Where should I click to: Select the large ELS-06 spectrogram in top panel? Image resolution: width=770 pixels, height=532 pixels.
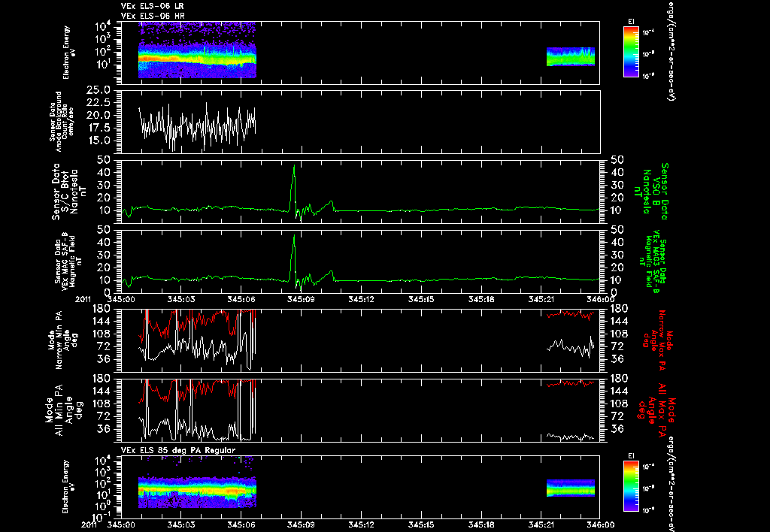197,50
